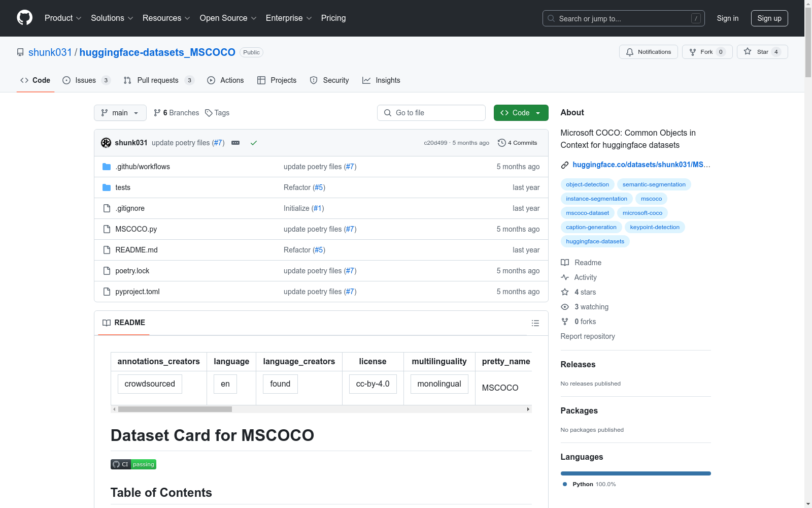Expand the Resources menu
This screenshot has width=812, height=508.
click(166, 18)
